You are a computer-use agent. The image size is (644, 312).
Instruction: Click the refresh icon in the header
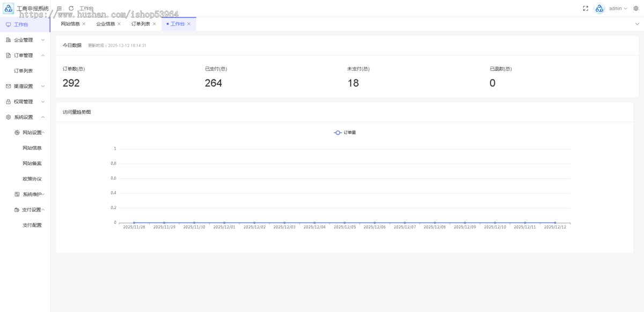[x=71, y=9]
